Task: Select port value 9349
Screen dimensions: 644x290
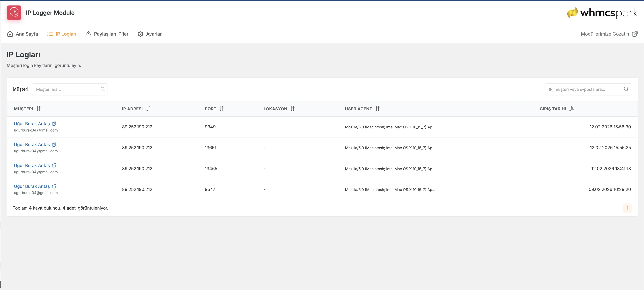Action: coord(210,127)
